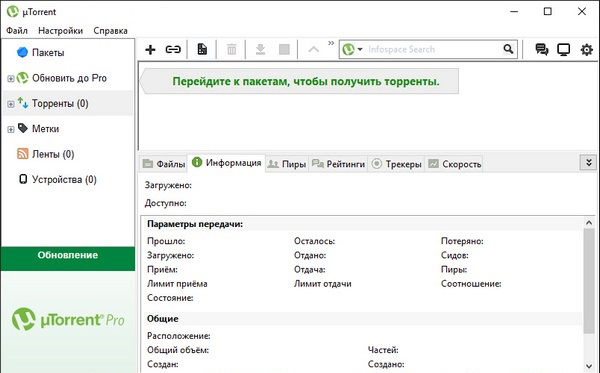This screenshot has height=373, width=600.
Task: Collapse the detail pane double-chevron button
Action: point(589,163)
